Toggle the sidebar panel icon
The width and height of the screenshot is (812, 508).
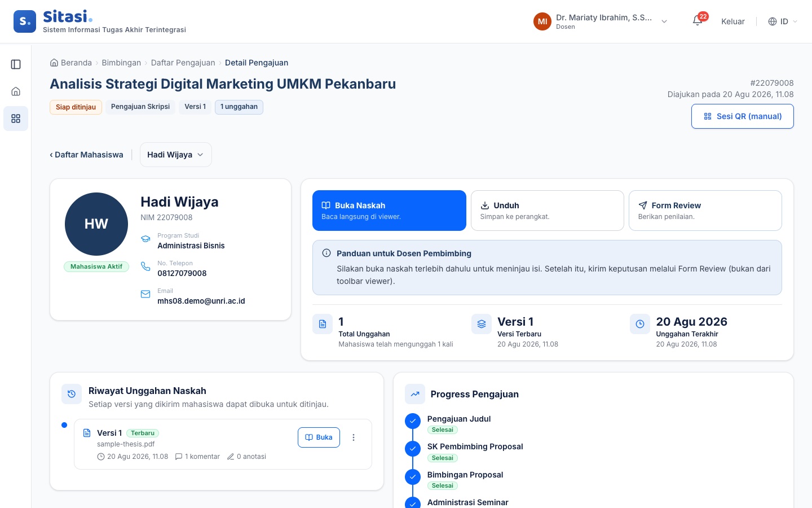pyautogui.click(x=16, y=64)
